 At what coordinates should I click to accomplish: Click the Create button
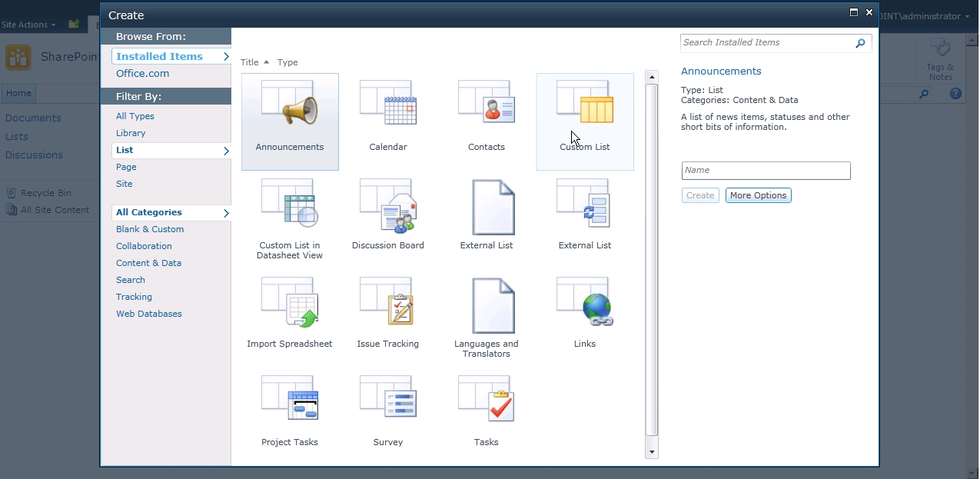(x=700, y=195)
